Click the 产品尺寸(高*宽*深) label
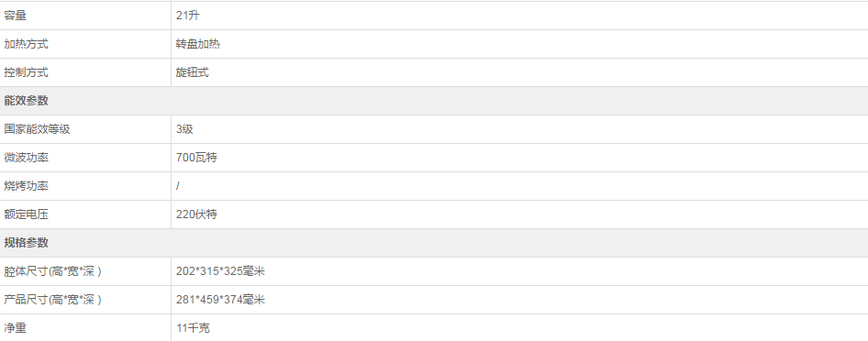The image size is (868, 341). point(52,300)
